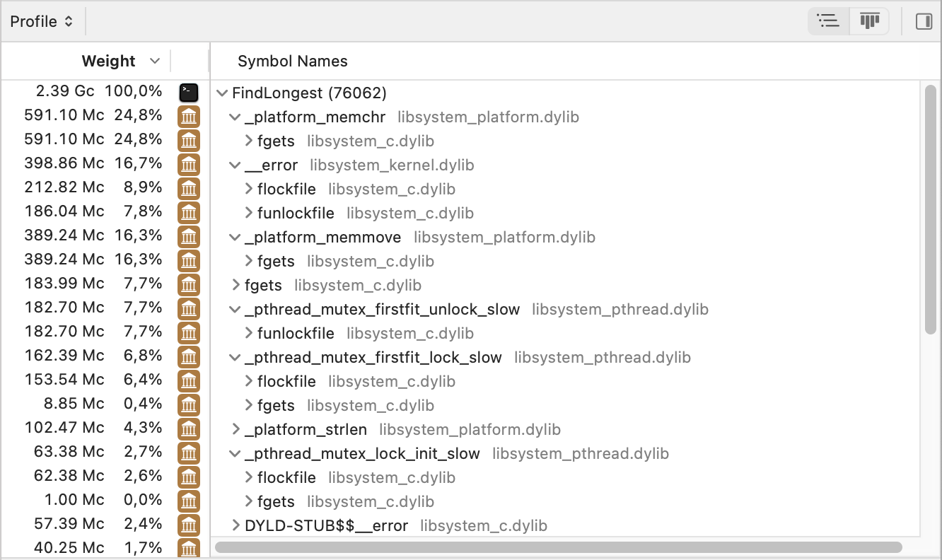Expand the _platform_strlen node

(x=236, y=429)
